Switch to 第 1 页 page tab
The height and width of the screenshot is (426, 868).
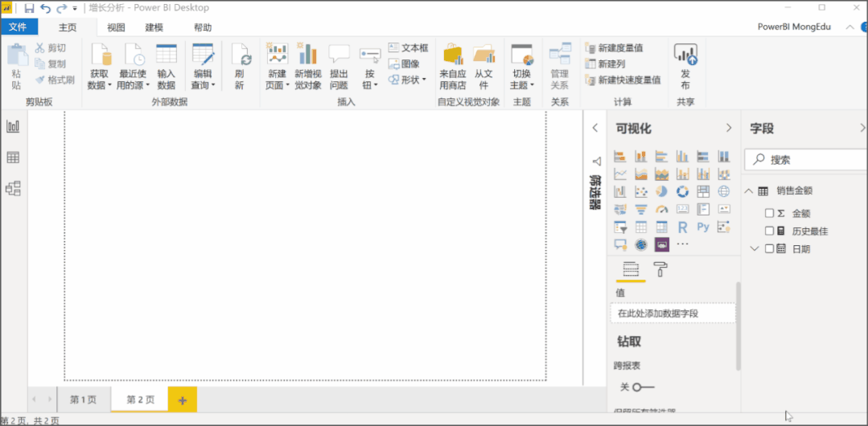pos(83,399)
